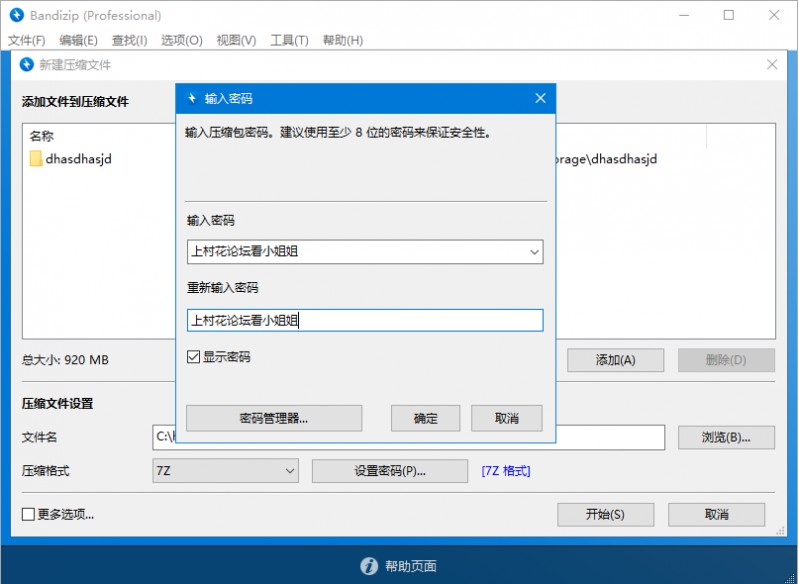Click the lightning icon in password dialog title
The width and height of the screenshot is (799, 584).
(192, 99)
